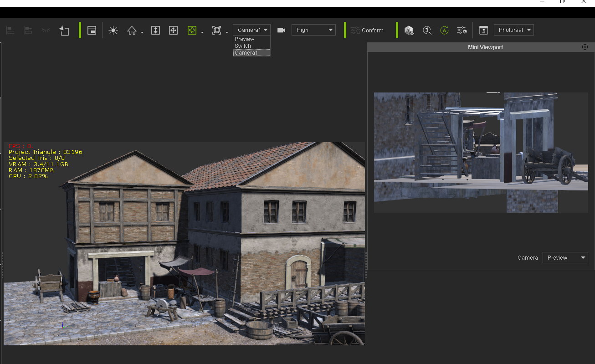Screen dimensions: 595x364
Task: Click the calendar-style toolbar icon beside Photoreal
Action: [483, 31]
